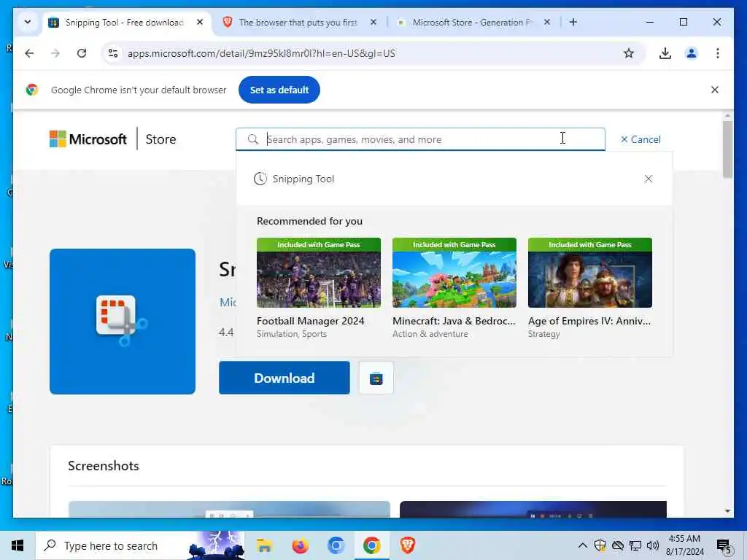The image size is (747, 560).
Task: Open Minecraft Java & Bedrock thumbnail
Action: [x=454, y=273]
